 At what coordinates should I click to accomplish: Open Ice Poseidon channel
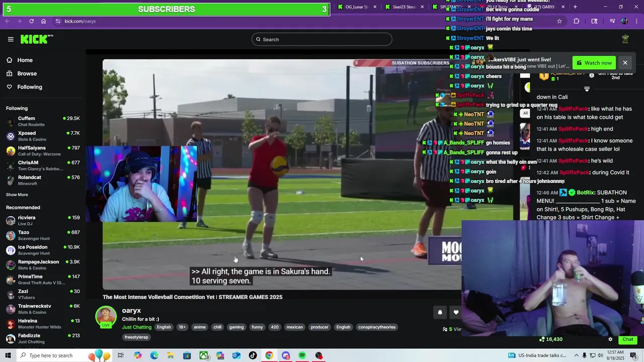tap(43, 250)
